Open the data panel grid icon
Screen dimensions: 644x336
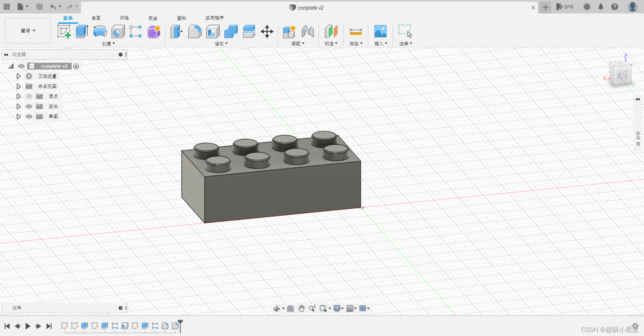coord(7,6)
